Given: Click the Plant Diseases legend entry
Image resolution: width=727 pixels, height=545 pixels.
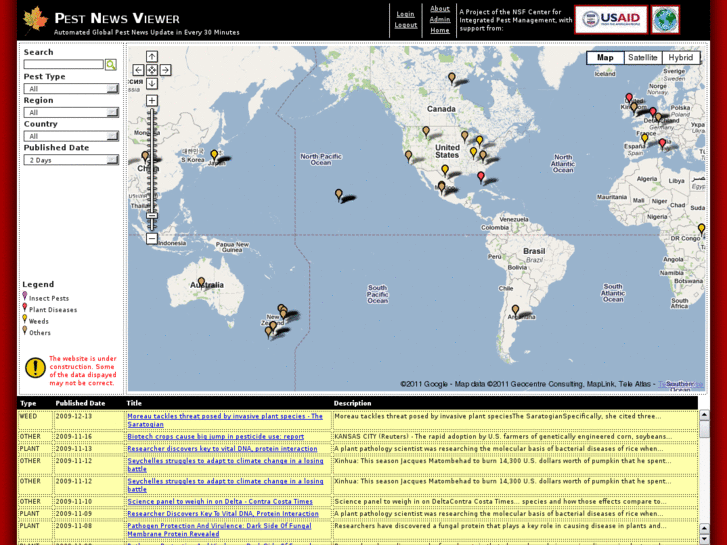Looking at the screenshot, I should [50, 309].
